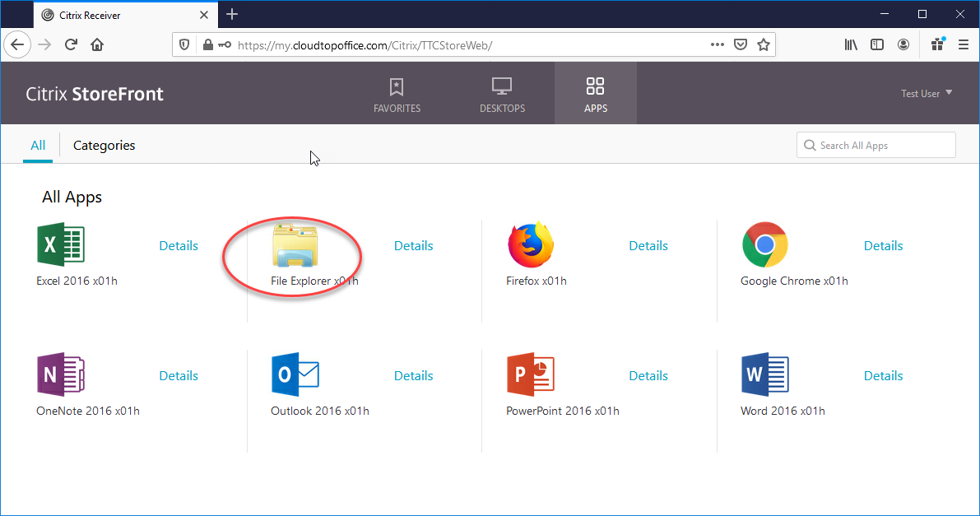Open the Categories tab
Image resolution: width=980 pixels, height=516 pixels.
click(104, 146)
